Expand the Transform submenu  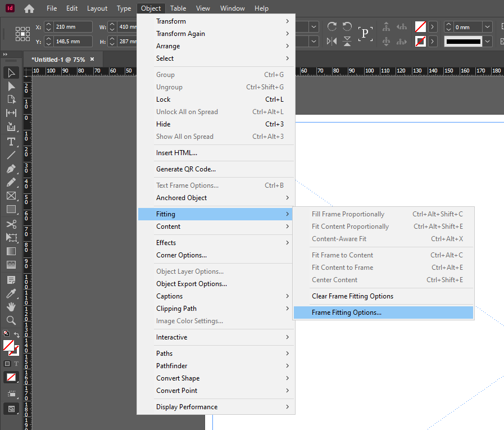216,21
